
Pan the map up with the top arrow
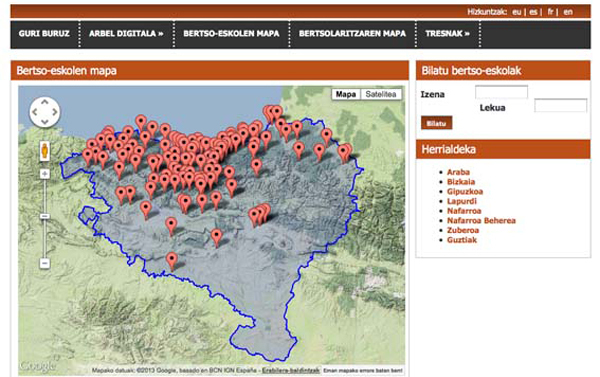pos(45,103)
